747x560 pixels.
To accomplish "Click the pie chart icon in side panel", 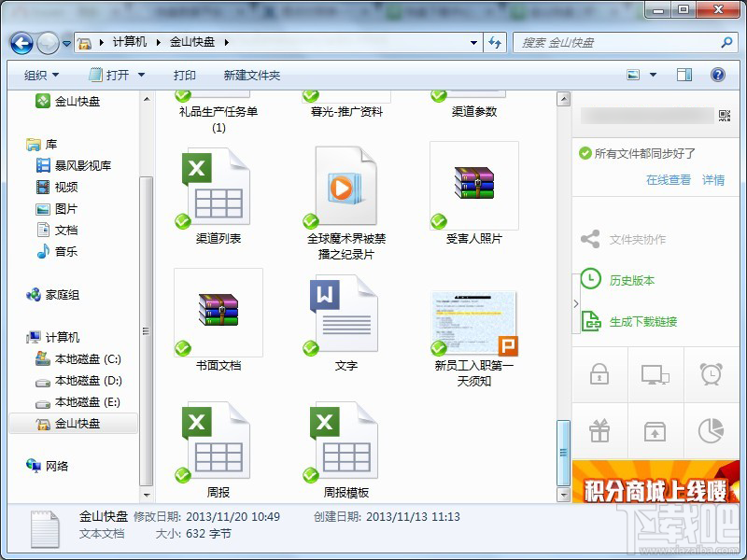I will [x=711, y=430].
